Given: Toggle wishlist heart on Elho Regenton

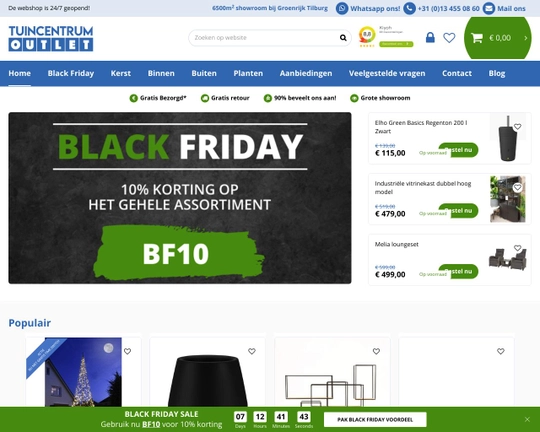Looking at the screenshot, I should click(517, 127).
